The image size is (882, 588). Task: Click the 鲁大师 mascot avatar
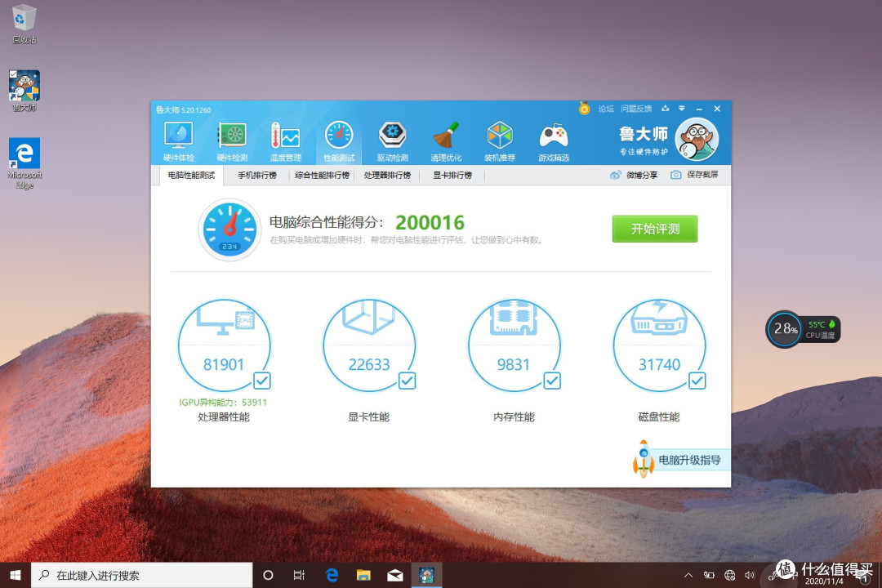[x=697, y=140]
